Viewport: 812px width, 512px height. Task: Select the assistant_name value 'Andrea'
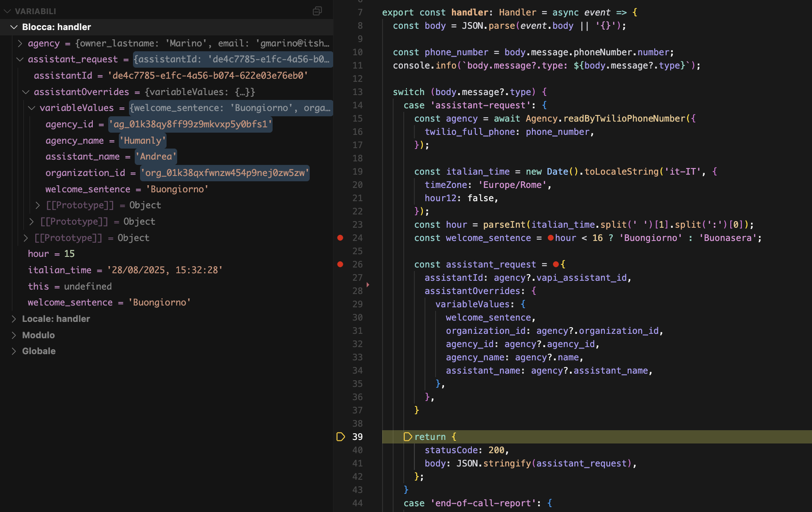pos(156,157)
